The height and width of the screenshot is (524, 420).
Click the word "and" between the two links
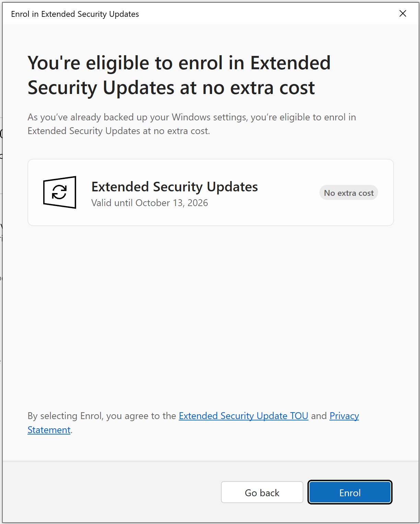[319, 416]
